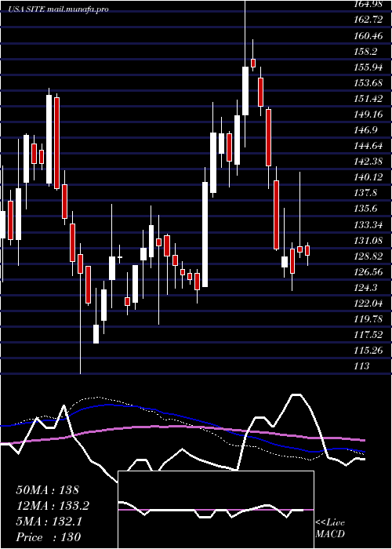Click the 12MA : 133.2 readout
This screenshot has width=392, height=549.
53,506
